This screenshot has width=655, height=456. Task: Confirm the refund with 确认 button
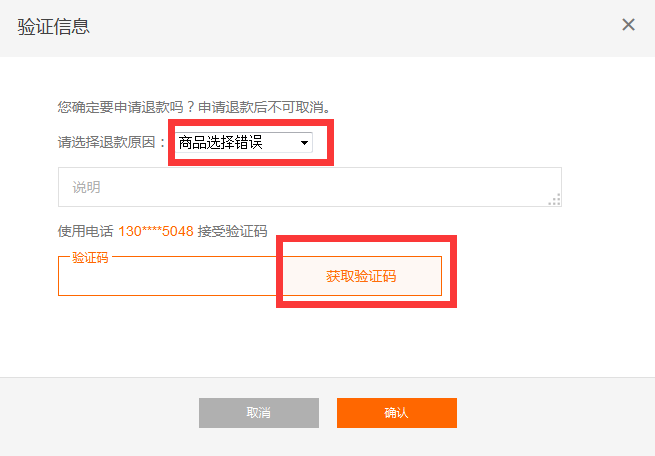point(396,413)
